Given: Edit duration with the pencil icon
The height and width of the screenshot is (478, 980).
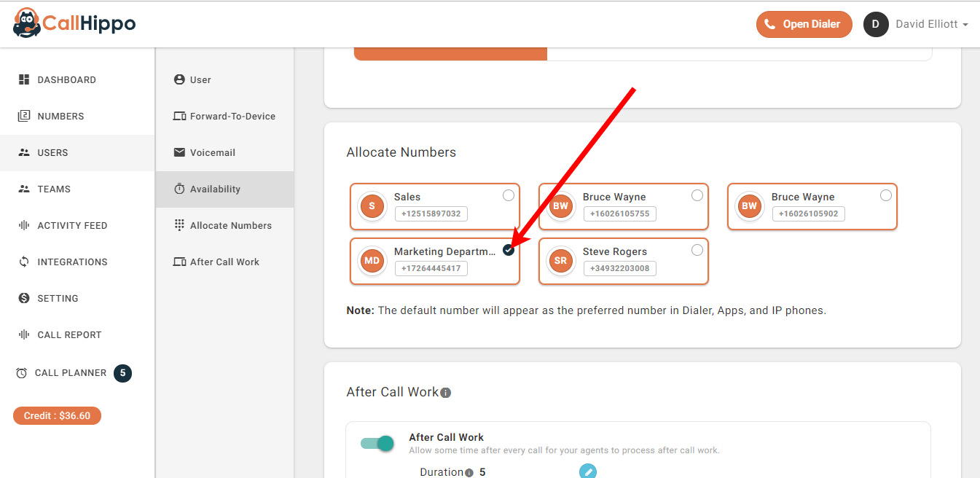Looking at the screenshot, I should point(588,471).
